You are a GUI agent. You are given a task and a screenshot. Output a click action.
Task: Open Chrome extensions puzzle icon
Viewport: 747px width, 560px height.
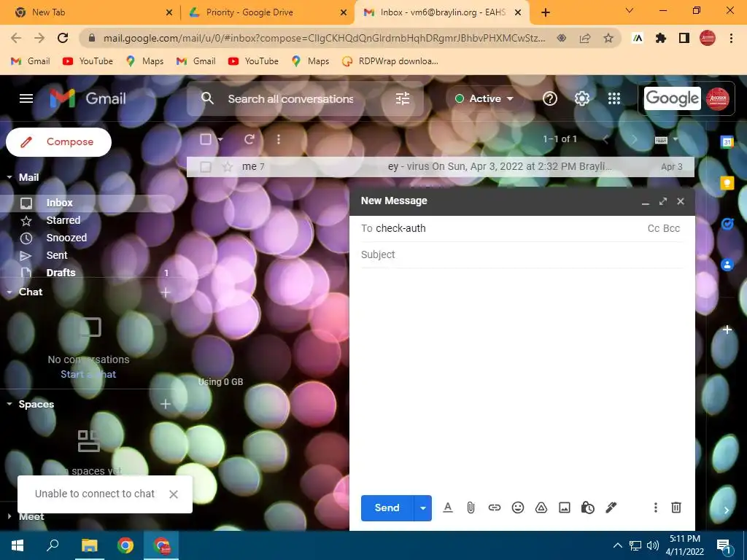click(661, 38)
